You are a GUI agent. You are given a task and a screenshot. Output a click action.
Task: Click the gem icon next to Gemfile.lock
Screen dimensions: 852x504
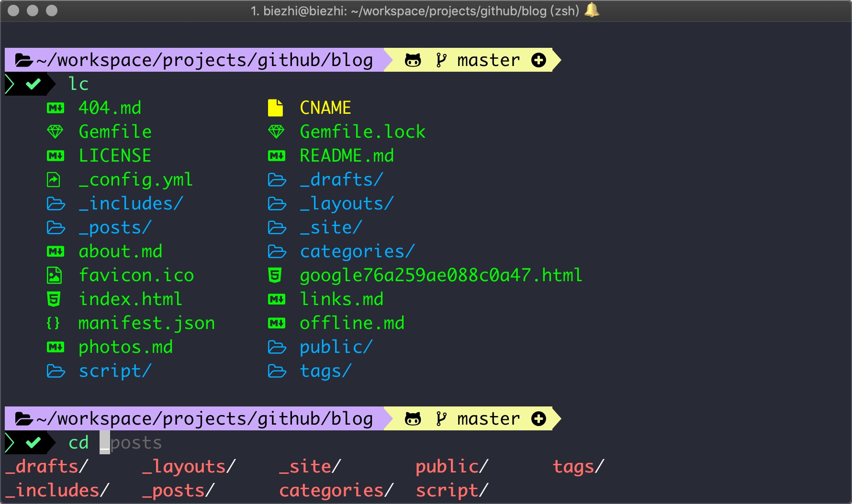[x=276, y=131]
